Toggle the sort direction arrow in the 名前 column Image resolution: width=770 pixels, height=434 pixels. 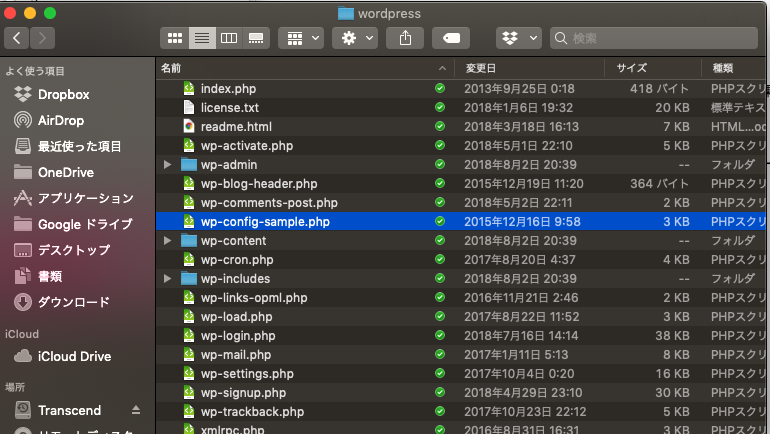point(442,68)
